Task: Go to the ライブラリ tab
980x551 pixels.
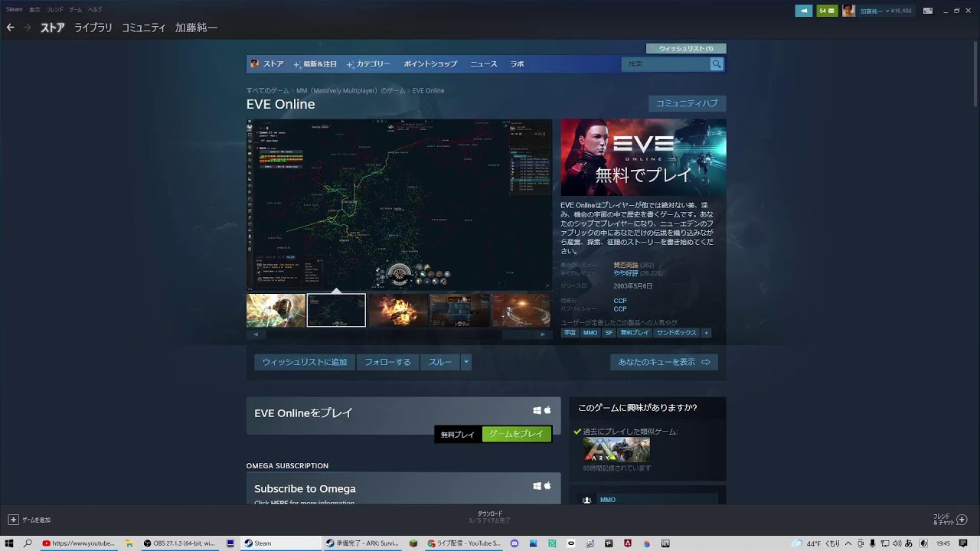Action: tap(93, 28)
